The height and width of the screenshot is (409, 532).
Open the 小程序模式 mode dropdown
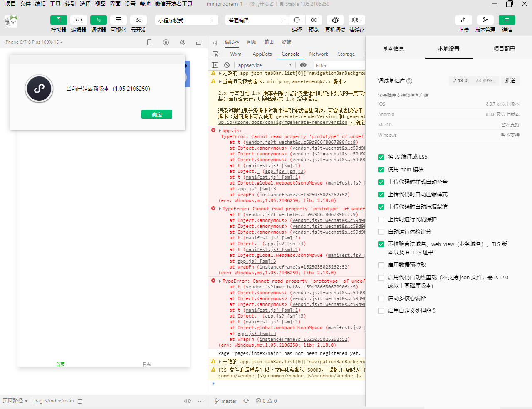187,20
